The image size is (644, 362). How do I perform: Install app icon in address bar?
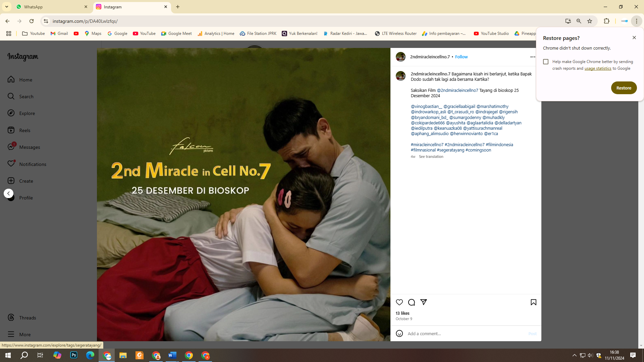[x=568, y=21]
